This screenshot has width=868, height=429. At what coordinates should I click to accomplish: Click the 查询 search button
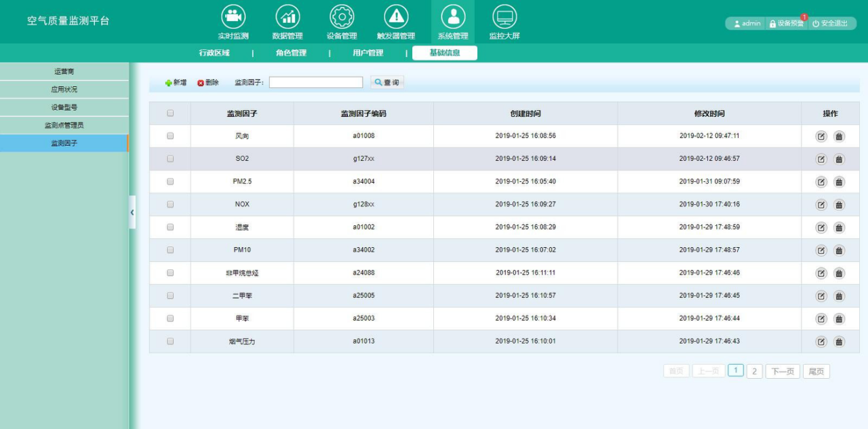coord(387,81)
